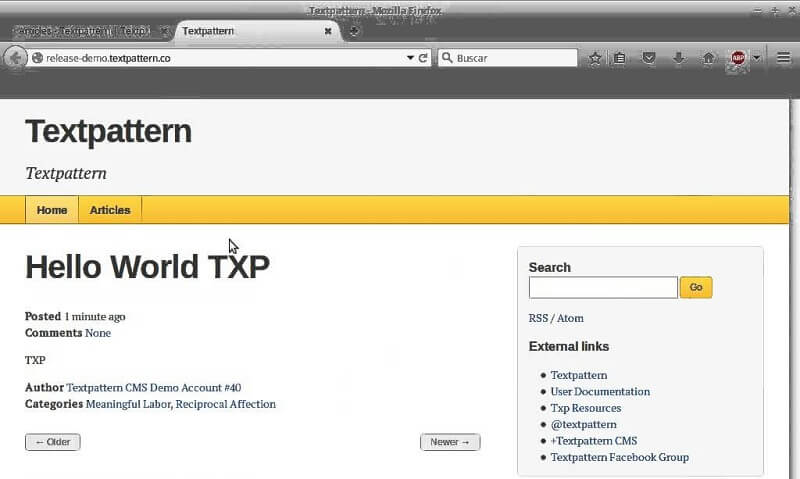Close the active Textpattern tab
800x479 pixels.
[x=328, y=31]
